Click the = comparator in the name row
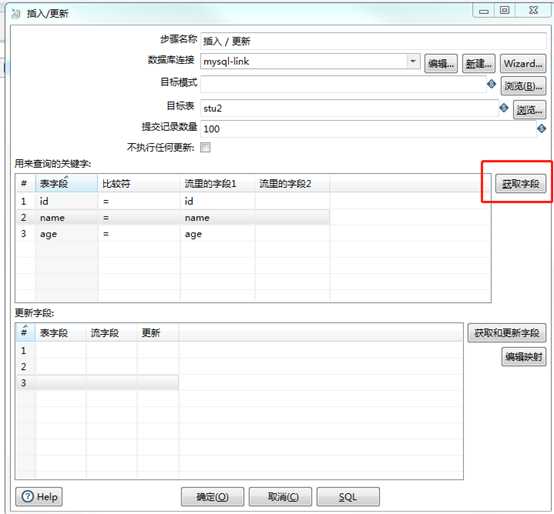 [x=139, y=218]
